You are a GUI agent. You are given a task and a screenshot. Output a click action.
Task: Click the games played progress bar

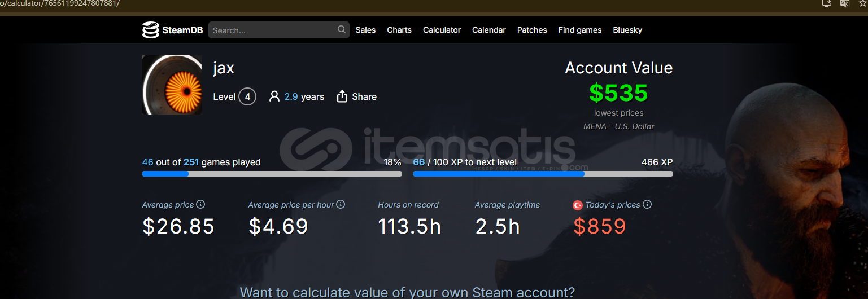pyautogui.click(x=272, y=174)
